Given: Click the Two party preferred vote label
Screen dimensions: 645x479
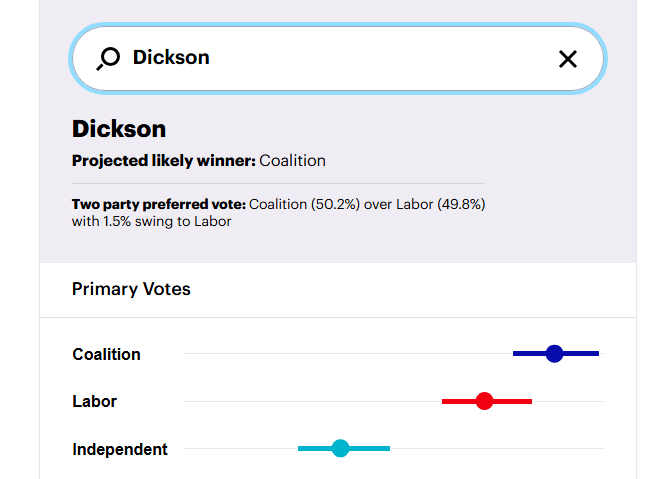Looking at the screenshot, I should 158,204.
